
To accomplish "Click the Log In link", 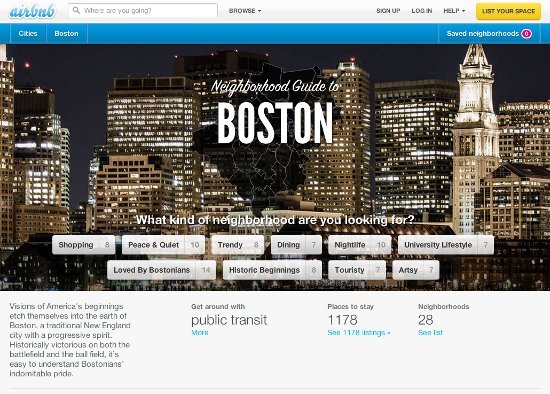I will (x=422, y=11).
